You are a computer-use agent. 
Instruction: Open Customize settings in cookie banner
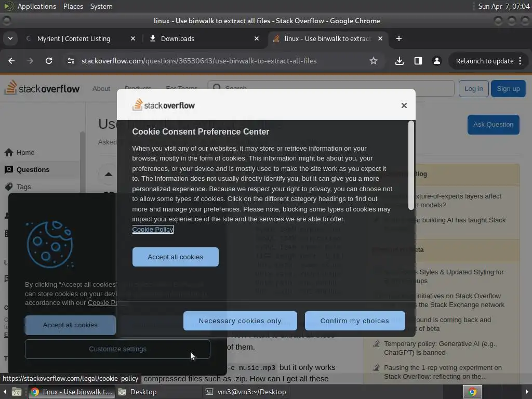click(x=117, y=349)
